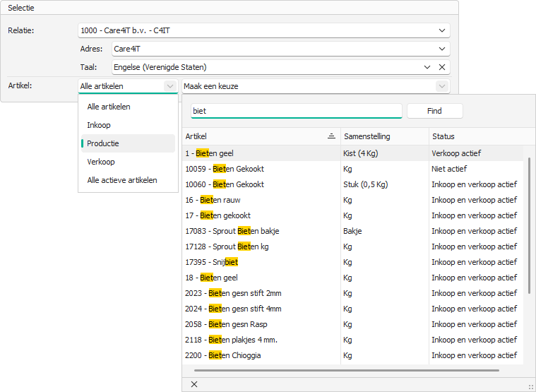Select article 2200 - Bieten Chioggia
The image size is (536, 392).
222,355
